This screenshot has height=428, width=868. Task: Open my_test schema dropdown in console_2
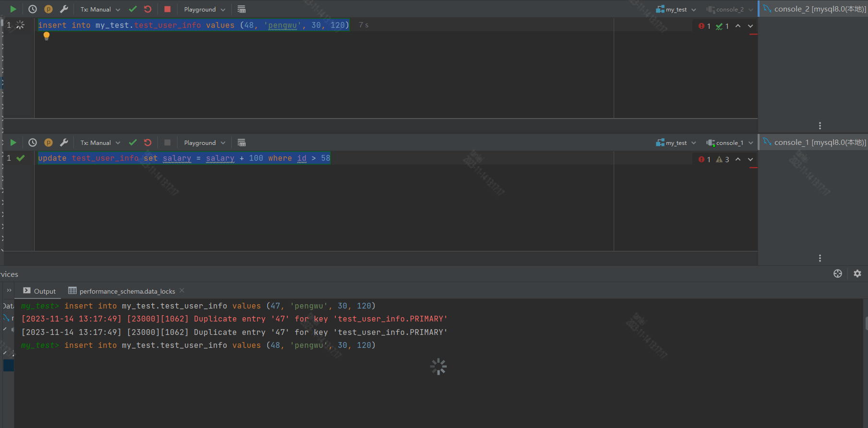(676, 9)
